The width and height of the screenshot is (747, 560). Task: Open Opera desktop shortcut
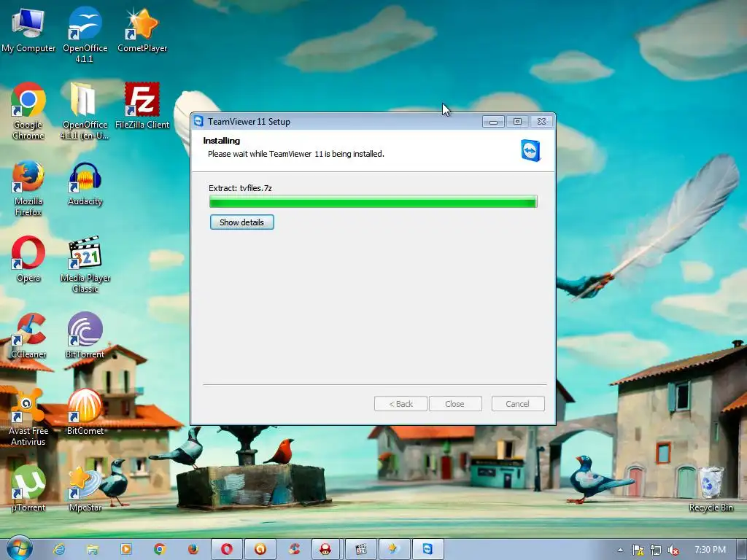point(28,260)
